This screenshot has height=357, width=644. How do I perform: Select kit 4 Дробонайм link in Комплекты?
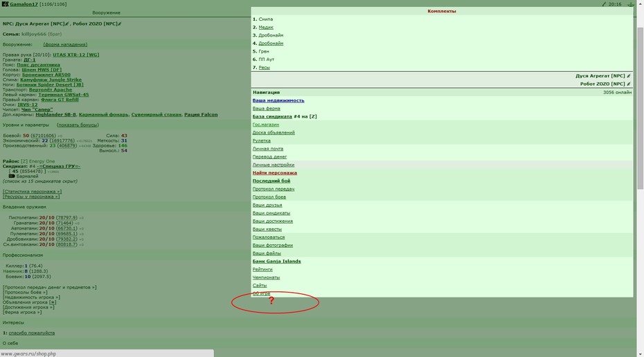(271, 43)
